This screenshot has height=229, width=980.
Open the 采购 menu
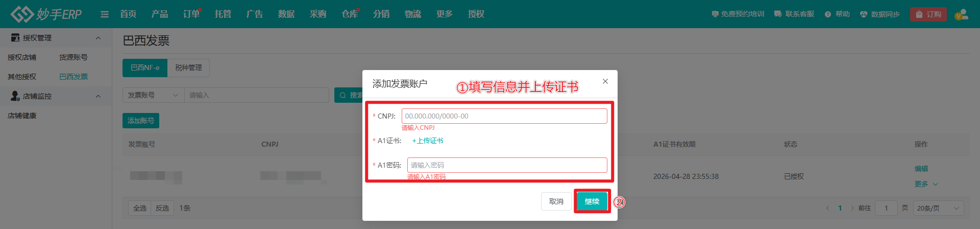[318, 14]
